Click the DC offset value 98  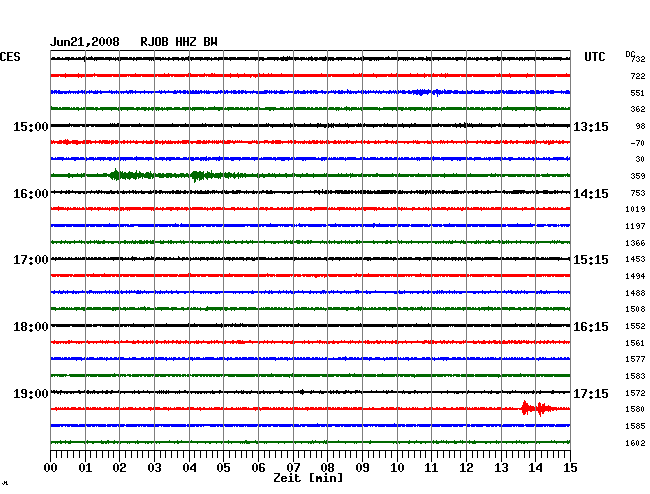[x=640, y=126]
